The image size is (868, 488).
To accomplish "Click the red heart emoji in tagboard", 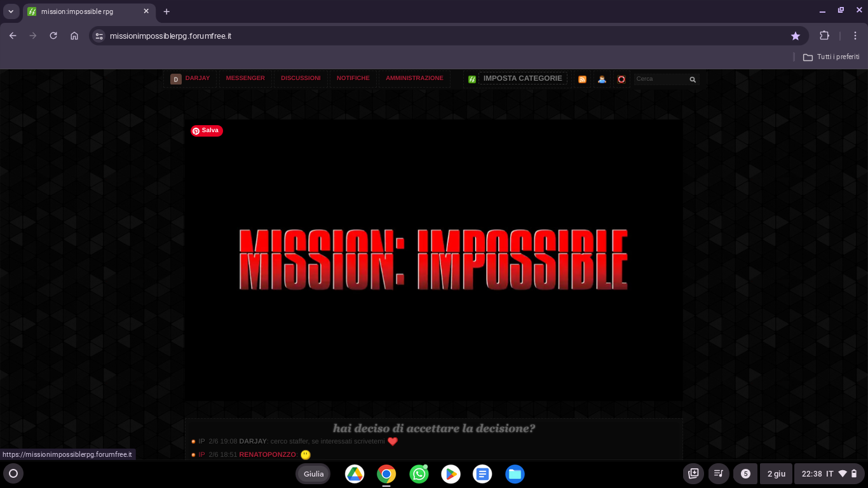I will point(393,441).
